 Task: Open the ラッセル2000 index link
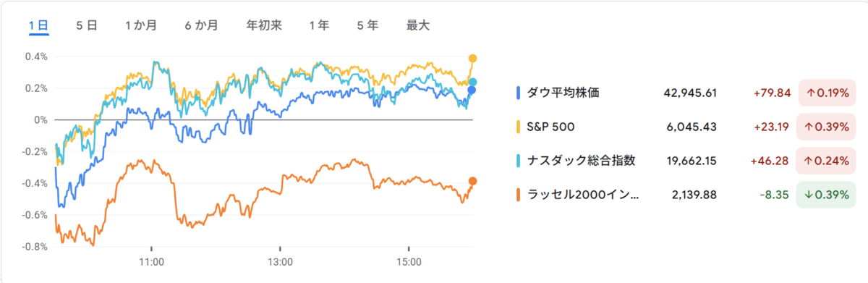coord(582,195)
